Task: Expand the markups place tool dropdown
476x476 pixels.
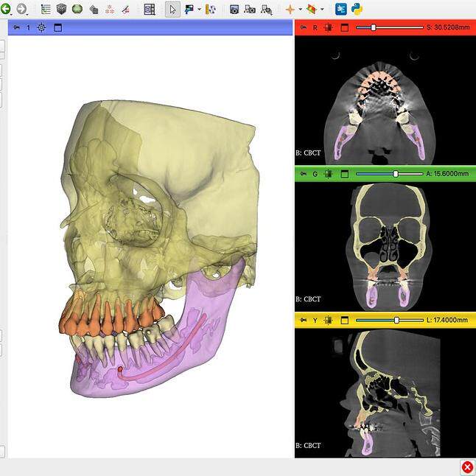Action: [199, 10]
